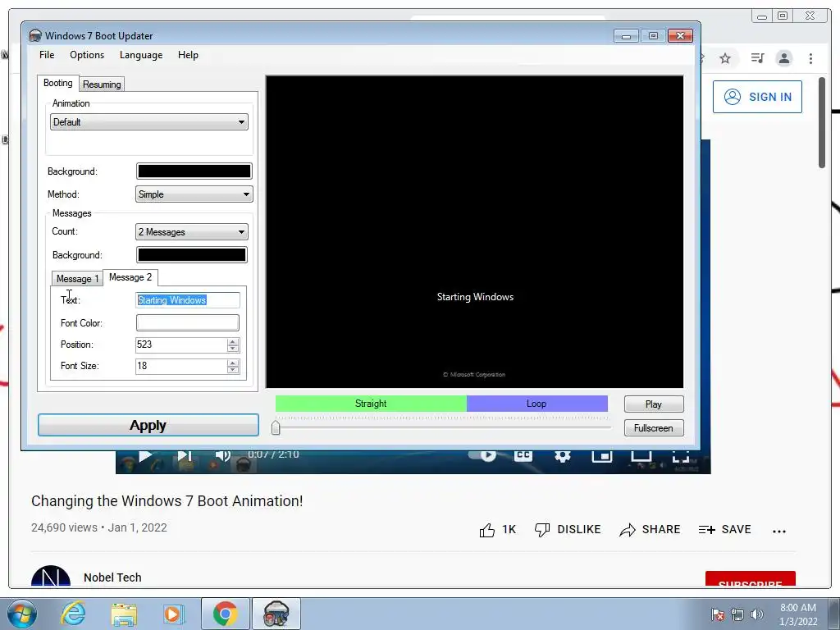
Task: Open Windows Media Player taskbar icon
Action: pyautogui.click(x=174, y=614)
